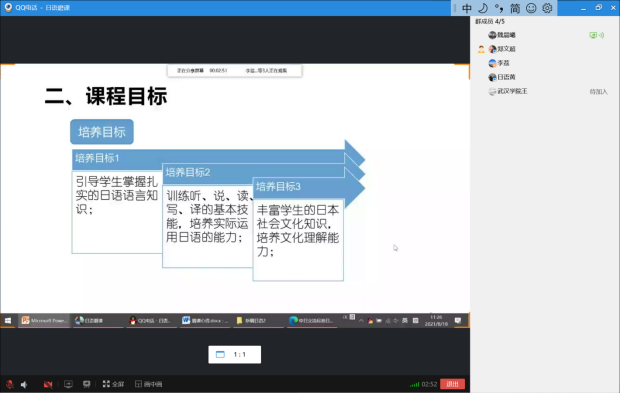Screen dimensions: 620x394
Task: Click the green signal strength indicator
Action: 414,384
